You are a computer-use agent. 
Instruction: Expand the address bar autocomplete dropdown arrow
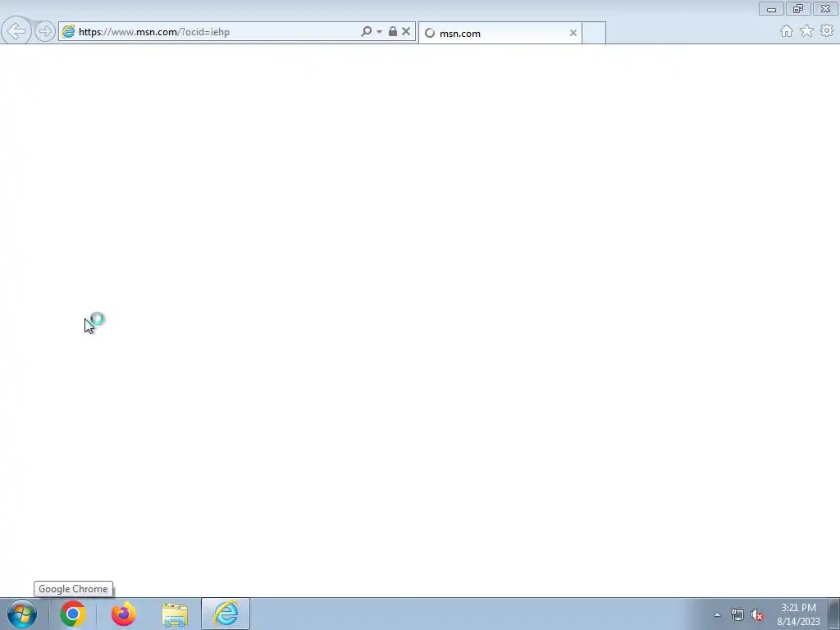point(379,32)
